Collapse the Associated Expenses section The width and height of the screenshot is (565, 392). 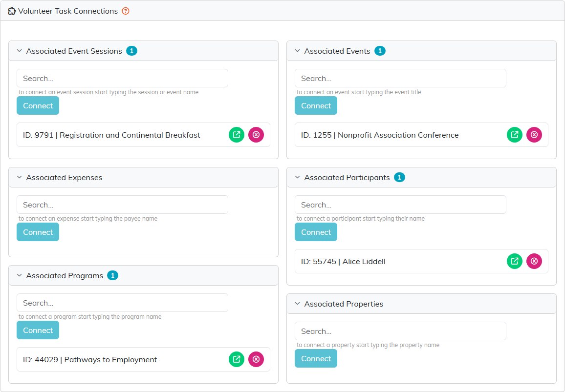20,178
